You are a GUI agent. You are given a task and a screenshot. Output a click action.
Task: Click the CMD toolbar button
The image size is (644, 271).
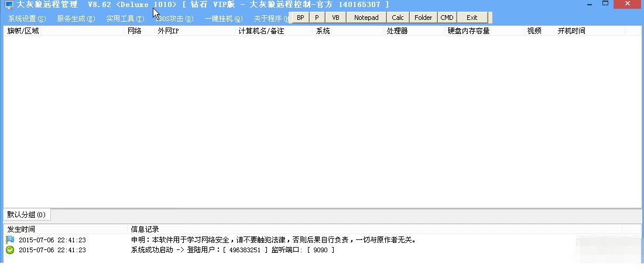pyautogui.click(x=447, y=18)
